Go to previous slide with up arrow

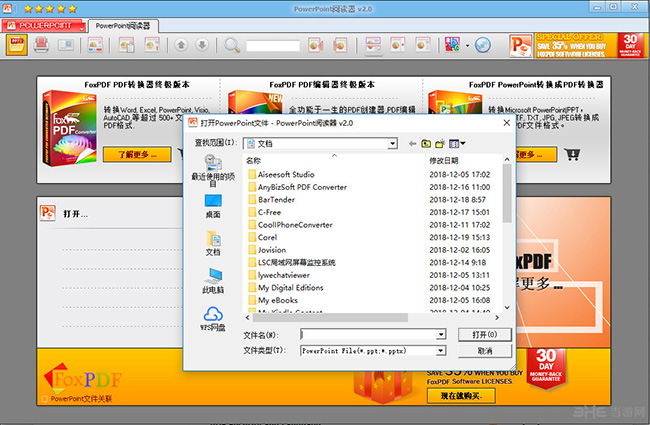pyautogui.click(x=181, y=45)
